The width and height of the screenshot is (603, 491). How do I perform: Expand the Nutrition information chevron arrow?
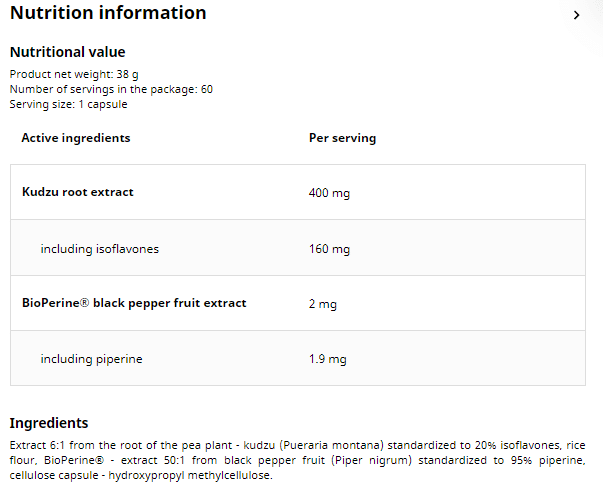pyautogui.click(x=576, y=15)
